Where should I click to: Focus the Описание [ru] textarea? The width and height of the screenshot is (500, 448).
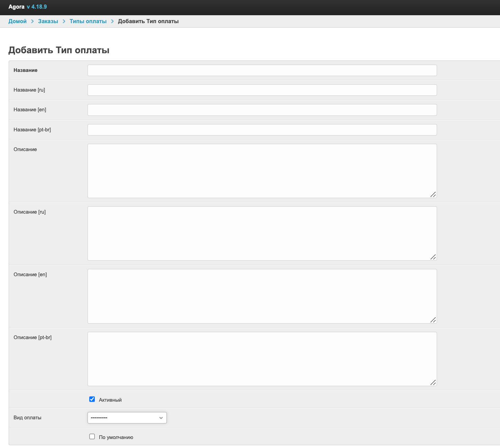tap(262, 233)
